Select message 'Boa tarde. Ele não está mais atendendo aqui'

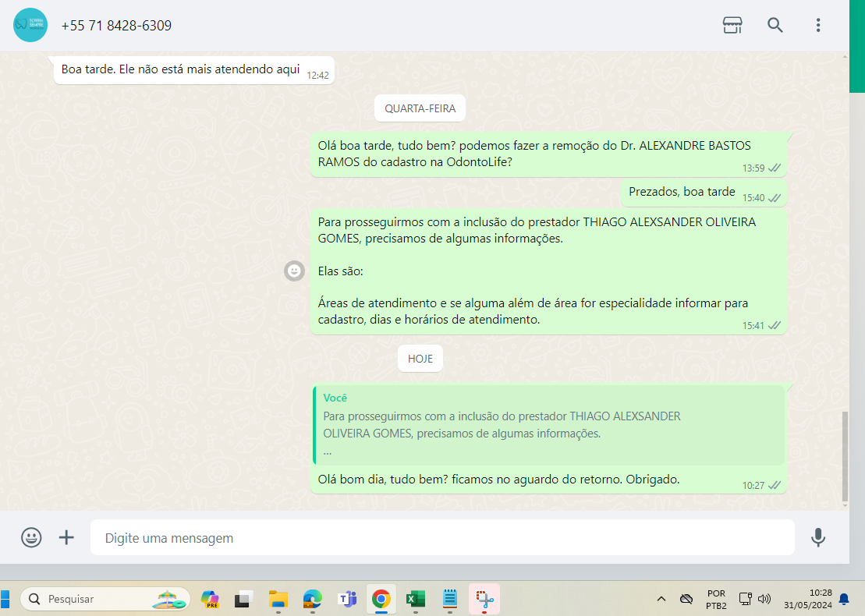coord(193,70)
